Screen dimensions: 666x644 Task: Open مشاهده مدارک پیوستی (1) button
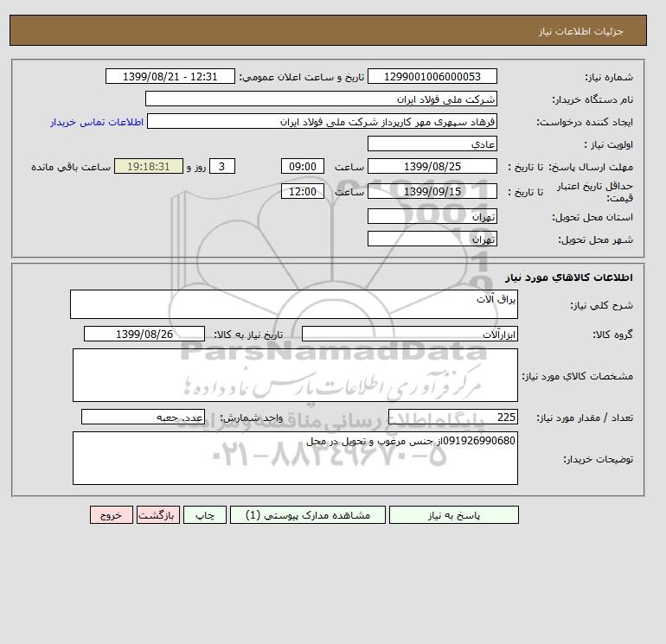point(308,515)
